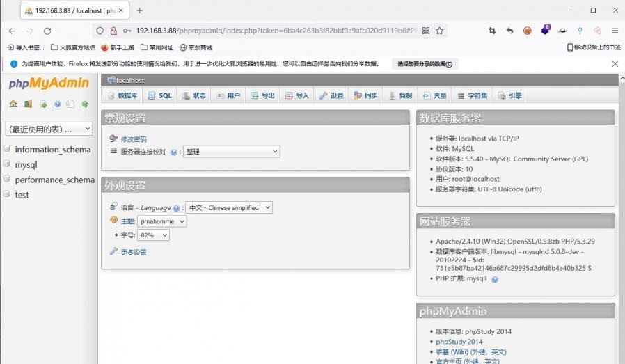The width and height of the screenshot is (625, 364).
Task: Switch to the 状态 tab
Action: pyautogui.click(x=194, y=95)
